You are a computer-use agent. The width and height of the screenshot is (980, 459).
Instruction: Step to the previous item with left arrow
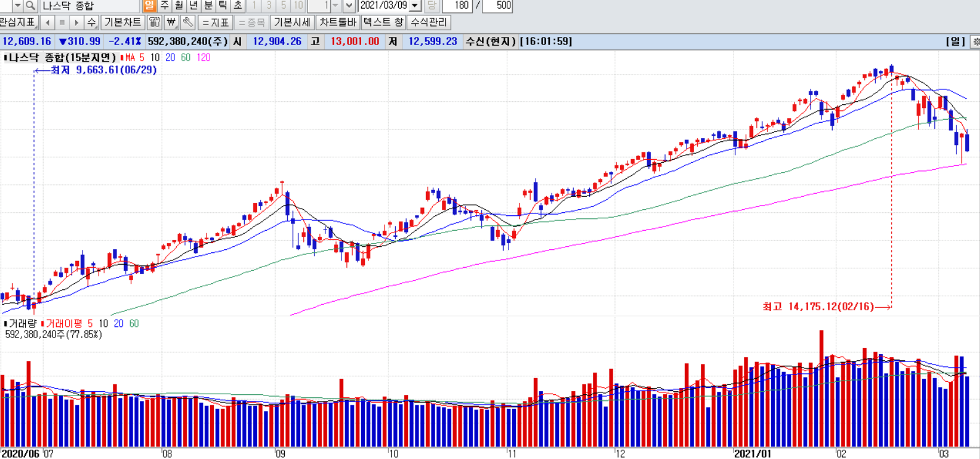[47, 22]
